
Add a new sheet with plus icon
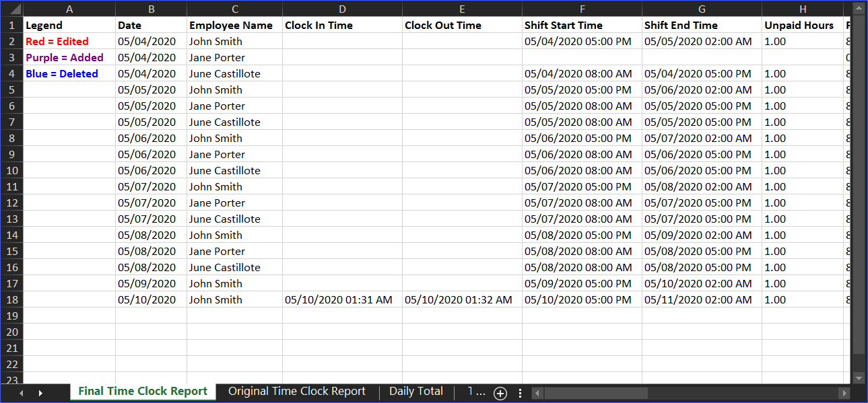click(x=500, y=394)
